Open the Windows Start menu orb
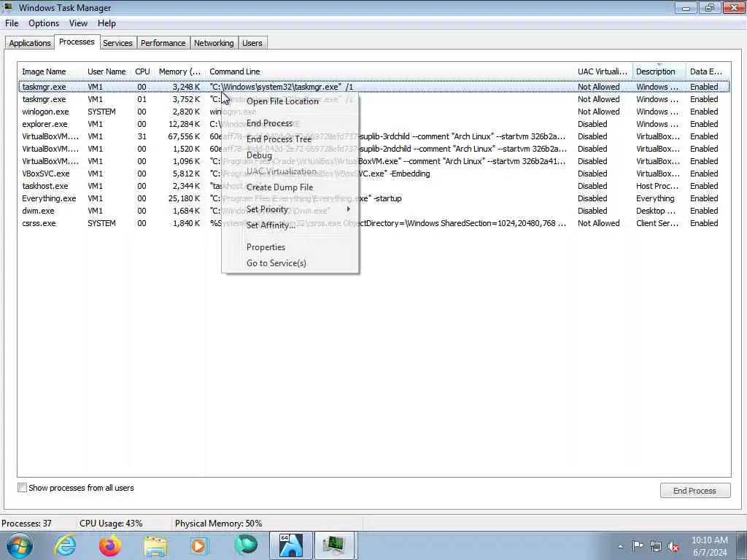Screen dimensions: 747x560 [20, 546]
